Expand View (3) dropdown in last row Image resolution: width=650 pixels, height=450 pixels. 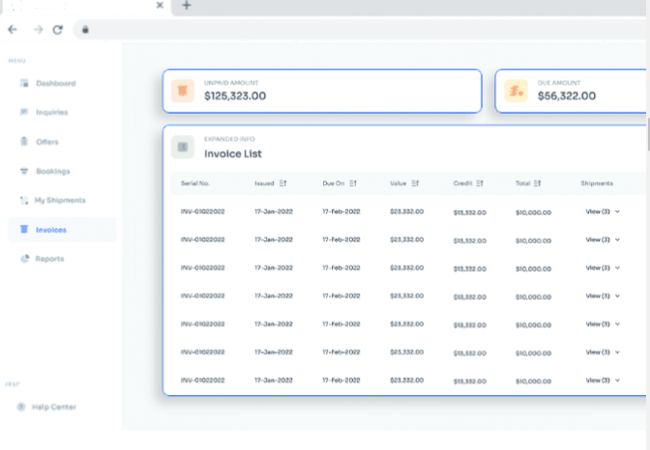(603, 381)
